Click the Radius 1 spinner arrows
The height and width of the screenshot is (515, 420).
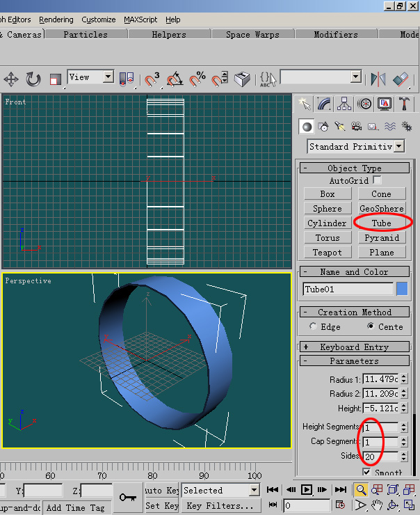point(404,379)
